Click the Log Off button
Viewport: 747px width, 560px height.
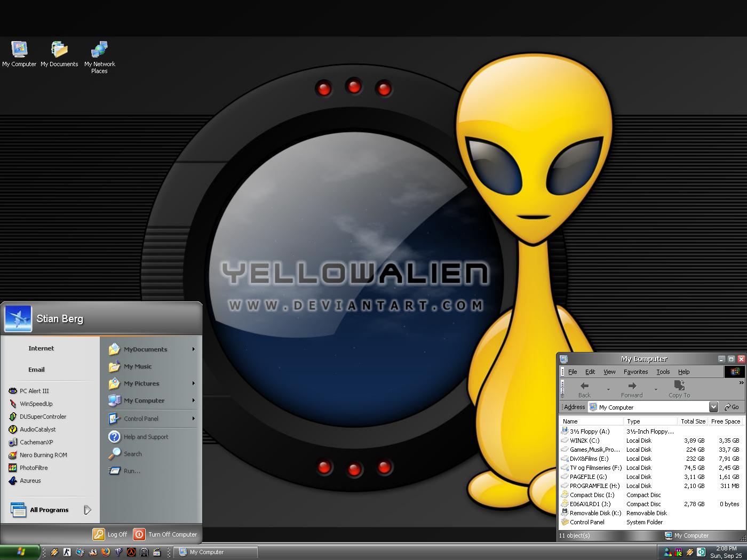tap(110, 534)
